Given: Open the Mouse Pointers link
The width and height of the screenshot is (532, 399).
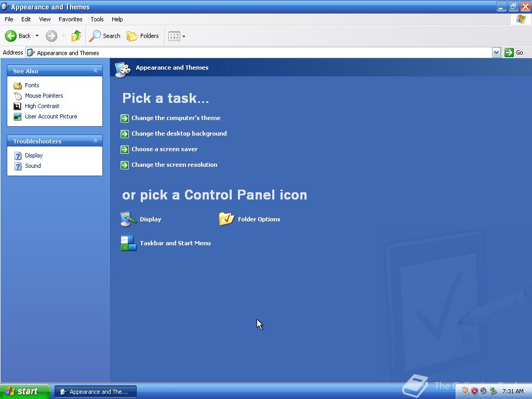Looking at the screenshot, I should pyautogui.click(x=44, y=96).
